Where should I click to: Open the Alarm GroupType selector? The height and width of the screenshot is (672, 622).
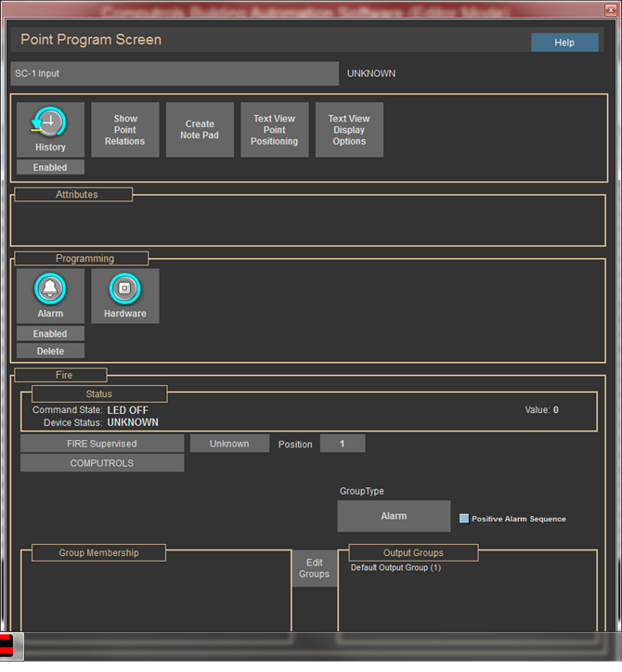394,516
